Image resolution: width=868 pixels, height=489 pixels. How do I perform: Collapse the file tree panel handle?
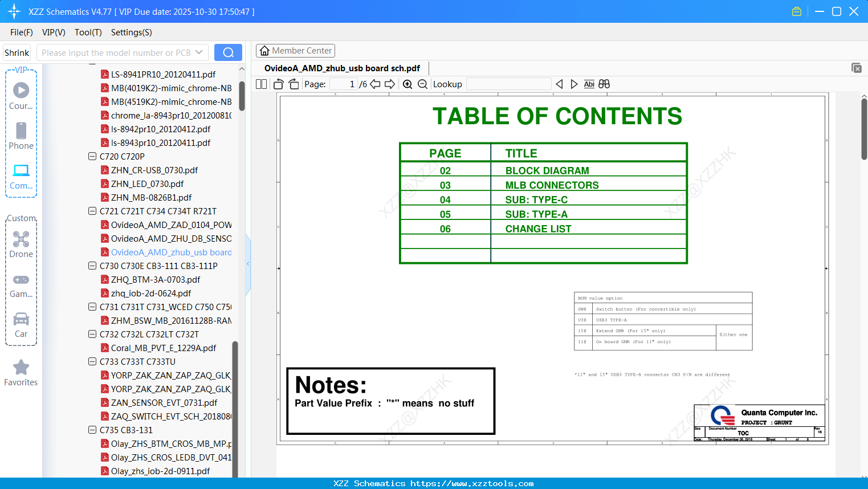[248, 264]
